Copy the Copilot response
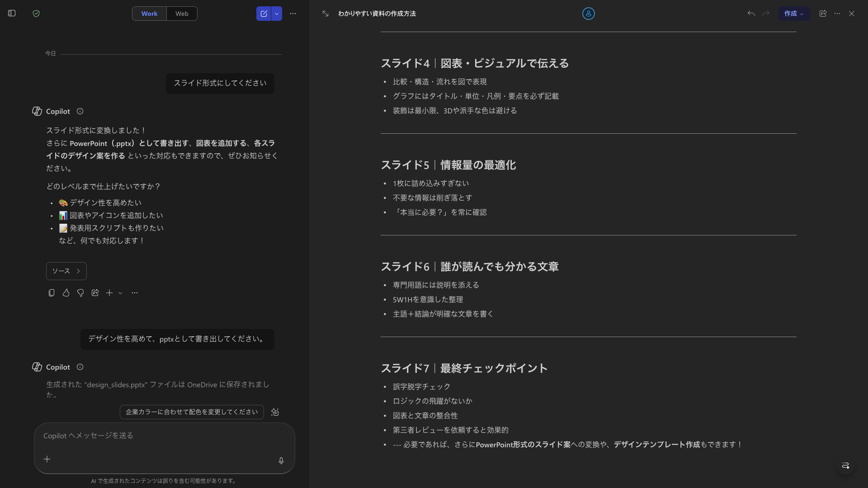 pyautogui.click(x=51, y=293)
